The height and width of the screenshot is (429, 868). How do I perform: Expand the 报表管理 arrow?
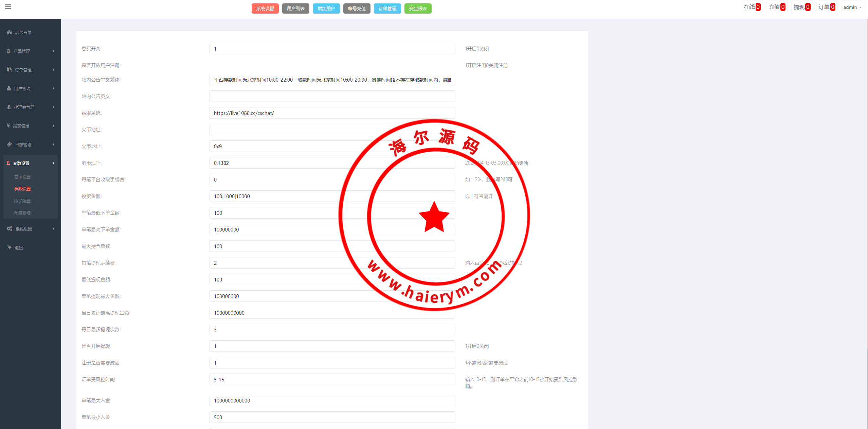[53, 126]
